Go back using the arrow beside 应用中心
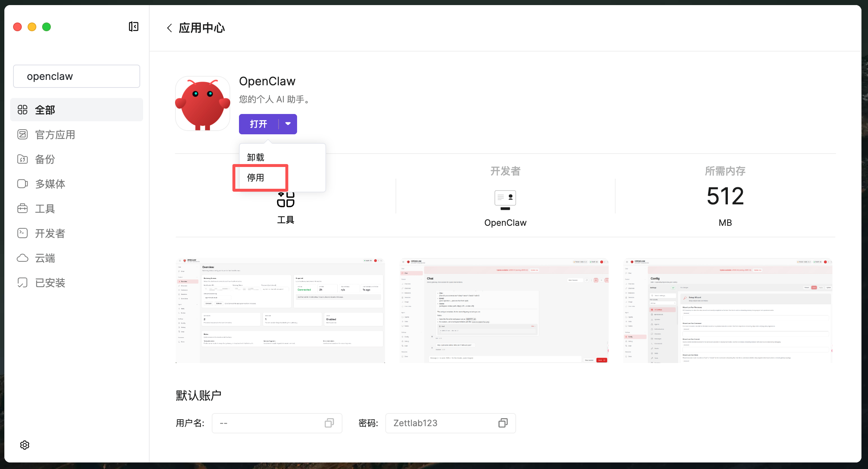The width and height of the screenshot is (868, 469). pos(169,28)
